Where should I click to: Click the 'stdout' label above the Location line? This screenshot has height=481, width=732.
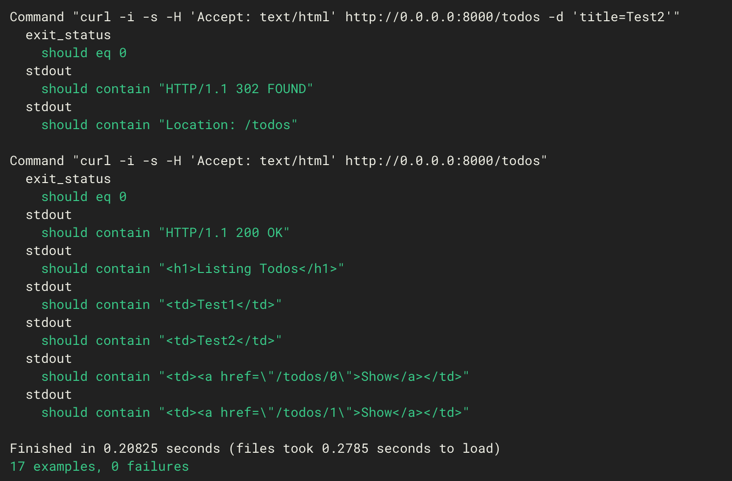tap(48, 107)
